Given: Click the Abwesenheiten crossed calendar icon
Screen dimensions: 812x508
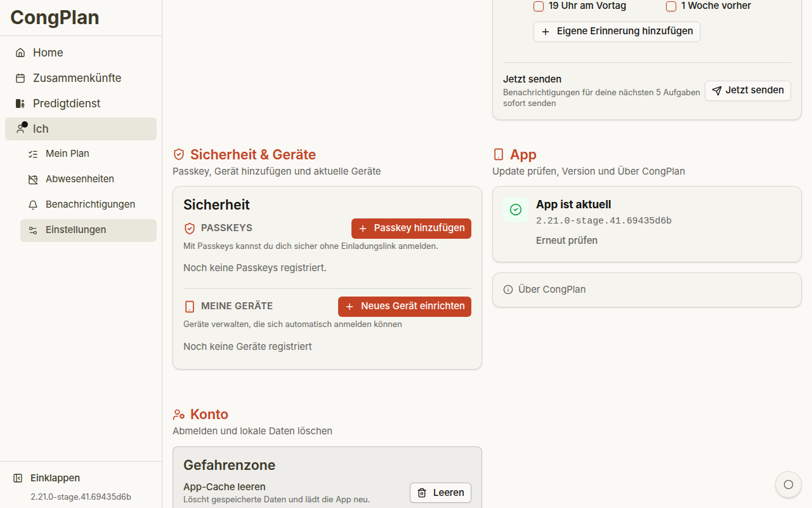Looking at the screenshot, I should pos(33,179).
